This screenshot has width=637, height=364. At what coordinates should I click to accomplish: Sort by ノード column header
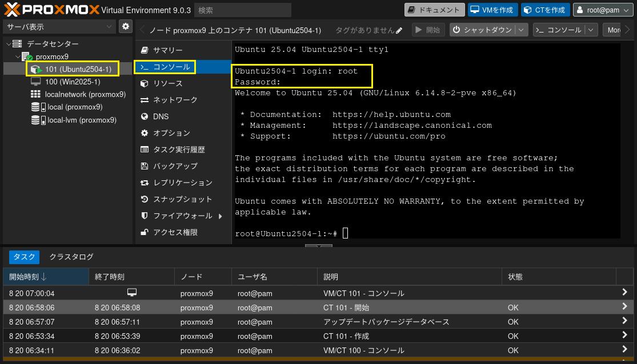(203, 277)
